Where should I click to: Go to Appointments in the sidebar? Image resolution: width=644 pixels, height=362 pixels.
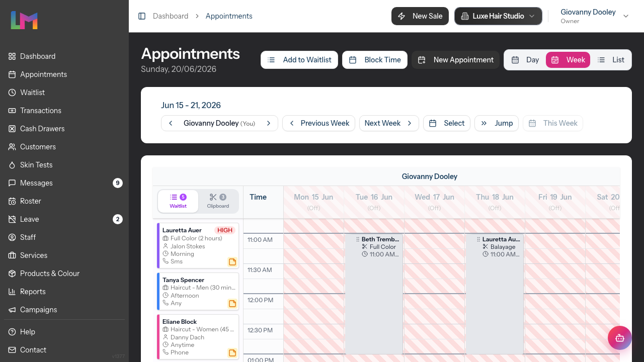(64, 74)
